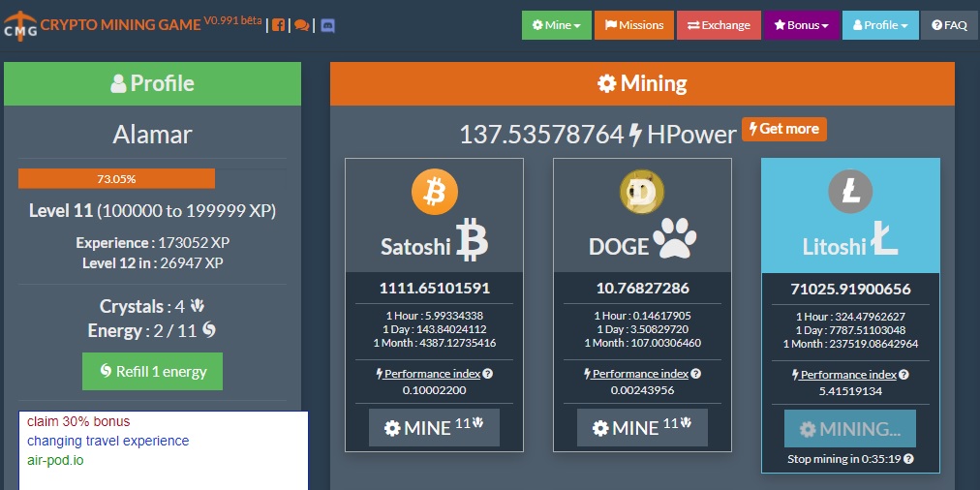The width and height of the screenshot is (980, 490).
Task: Click the Get more HPower button
Action: 783,129
